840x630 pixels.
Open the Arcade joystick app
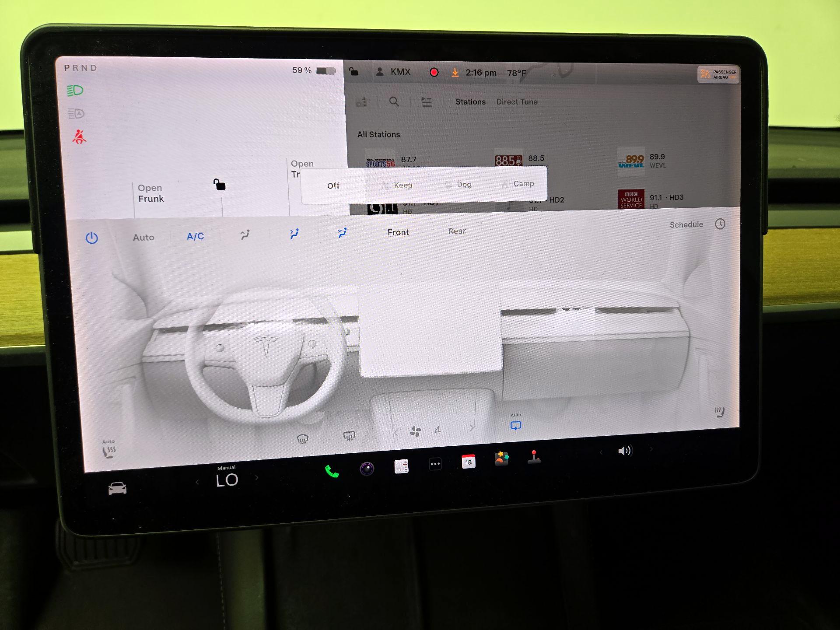pyautogui.click(x=534, y=457)
